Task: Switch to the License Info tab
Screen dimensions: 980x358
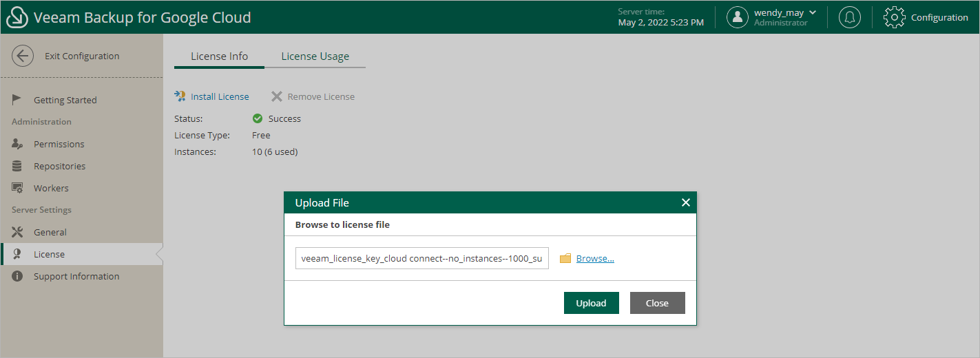Action: (x=219, y=56)
